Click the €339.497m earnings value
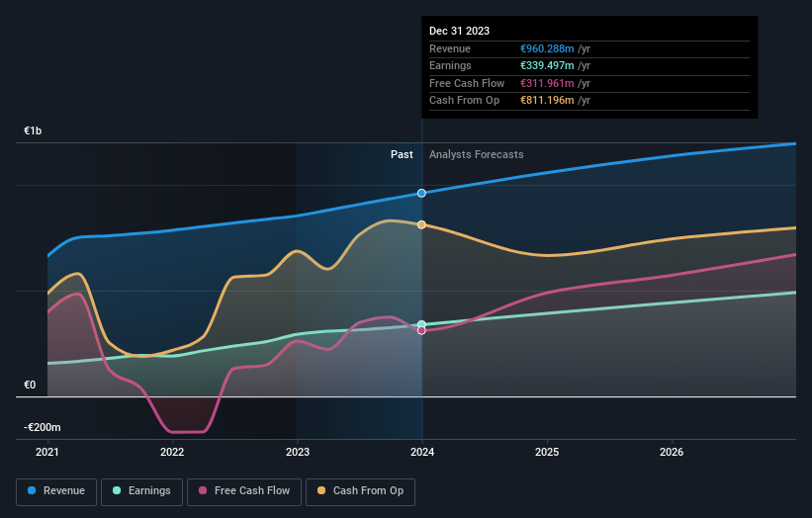This screenshot has width=812, height=518. [547, 65]
